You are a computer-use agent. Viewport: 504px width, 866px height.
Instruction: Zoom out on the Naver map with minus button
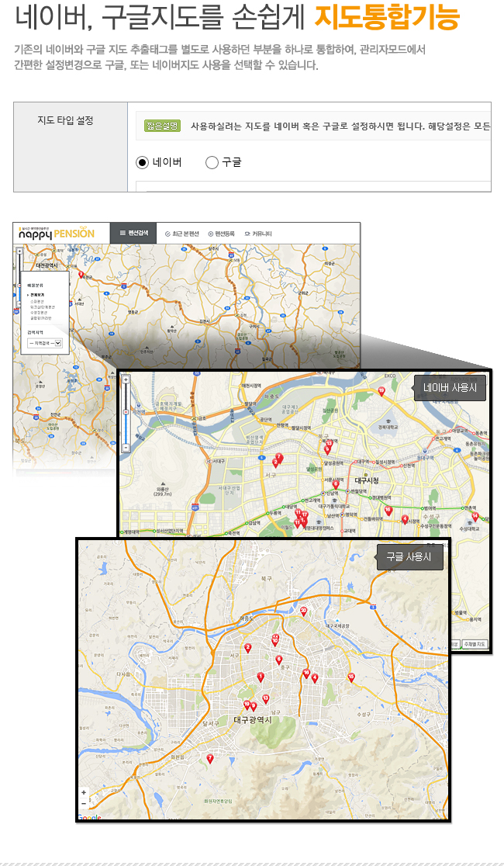(x=126, y=448)
